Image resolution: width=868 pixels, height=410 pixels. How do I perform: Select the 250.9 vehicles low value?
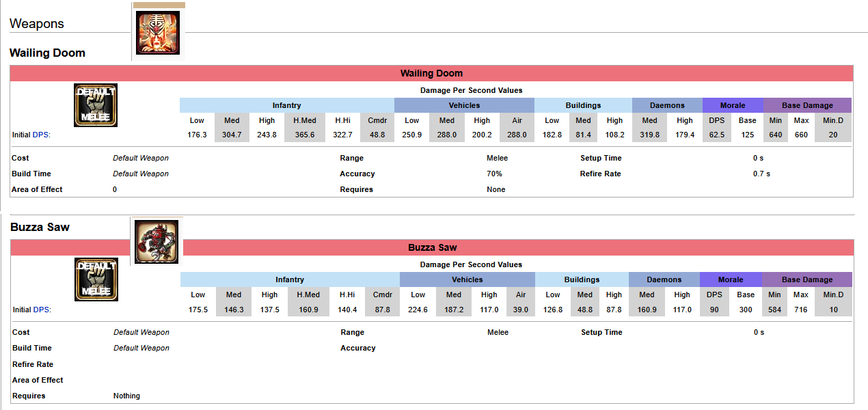coord(411,135)
